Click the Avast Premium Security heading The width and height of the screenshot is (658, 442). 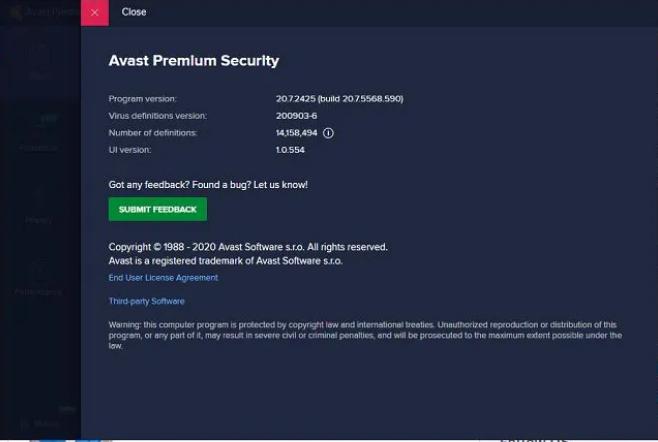click(193, 61)
